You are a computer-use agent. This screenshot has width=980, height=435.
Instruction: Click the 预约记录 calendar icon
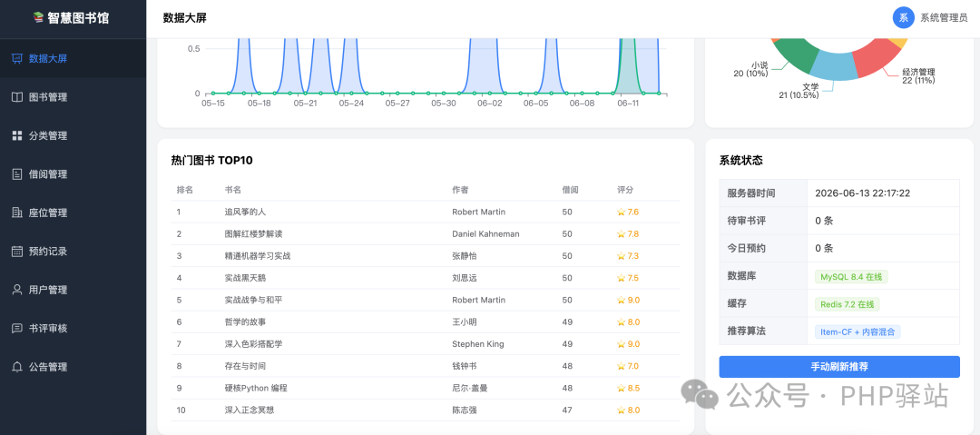click(x=17, y=252)
